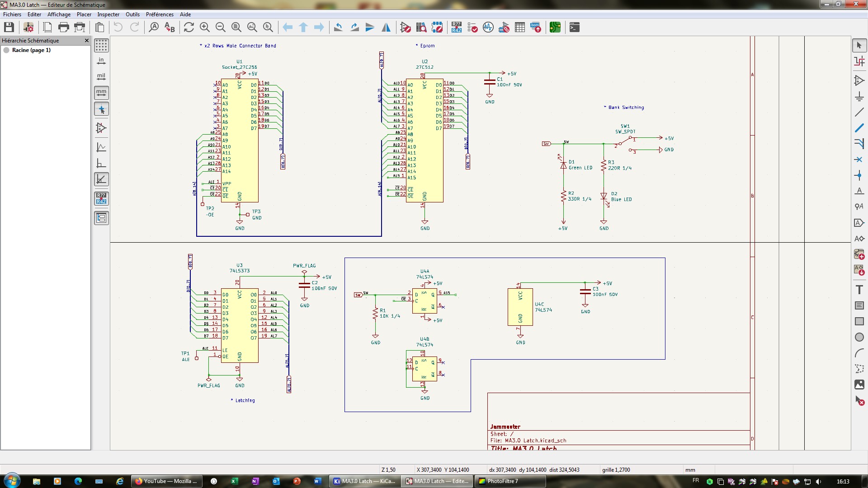This screenshot has width=868, height=488.
Task: Open the scripting console icon
Action: [x=574, y=28]
